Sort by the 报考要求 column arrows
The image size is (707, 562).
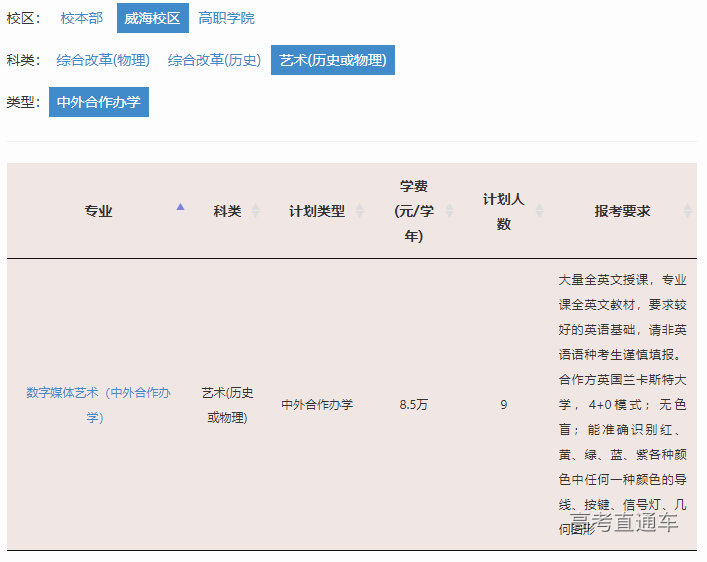pos(688,211)
